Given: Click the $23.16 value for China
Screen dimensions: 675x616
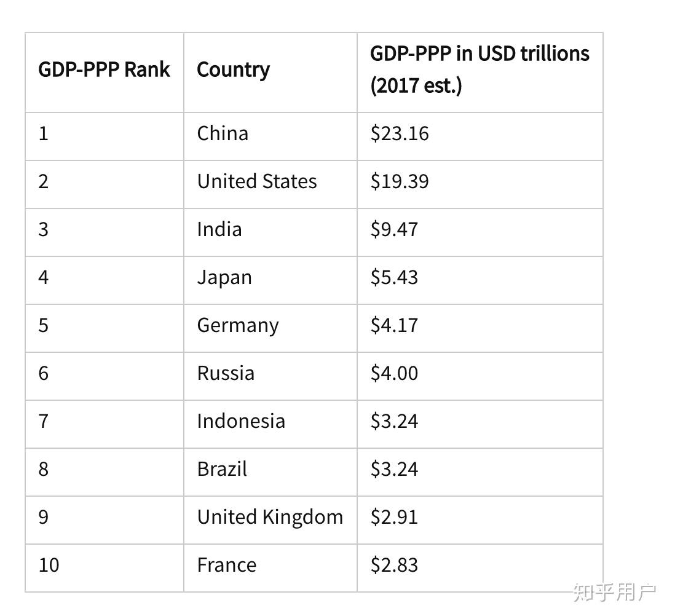Looking at the screenshot, I should pyautogui.click(x=400, y=133).
